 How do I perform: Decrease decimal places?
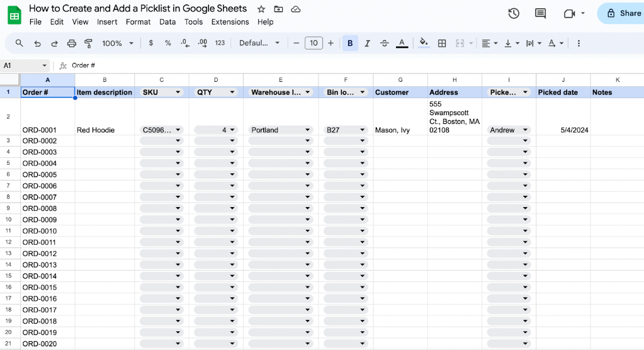pos(185,43)
